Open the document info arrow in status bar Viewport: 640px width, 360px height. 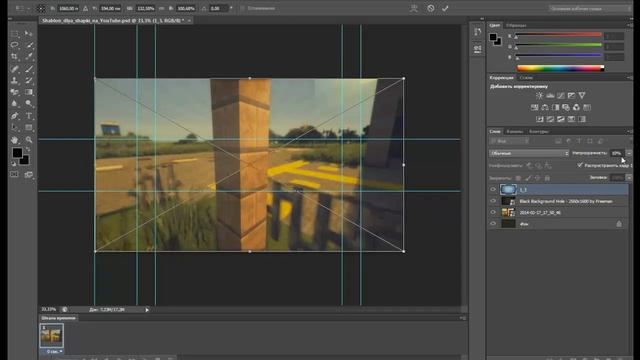(x=147, y=310)
